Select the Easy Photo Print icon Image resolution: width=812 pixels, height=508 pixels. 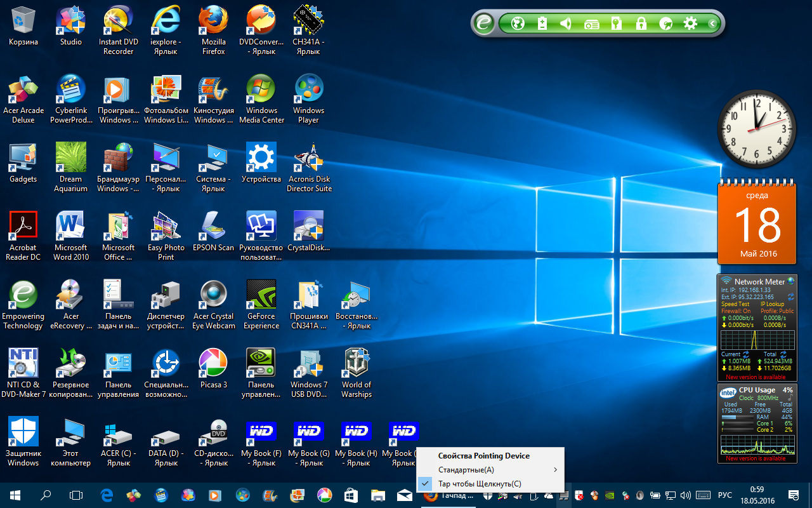point(166,236)
